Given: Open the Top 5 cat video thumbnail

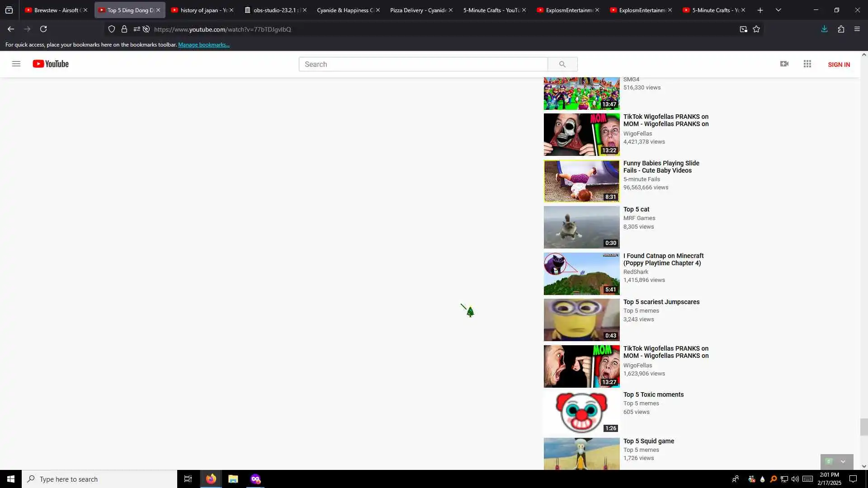Looking at the screenshot, I should point(581,227).
